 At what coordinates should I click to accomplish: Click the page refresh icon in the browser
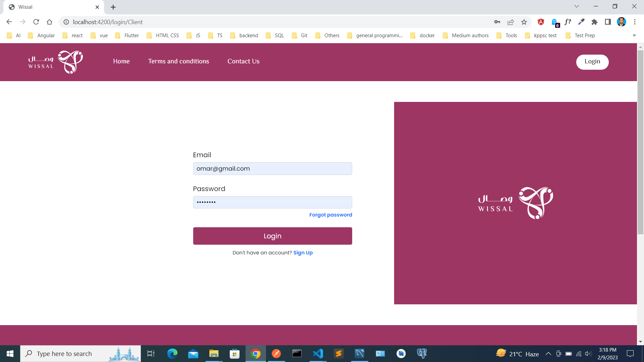(x=37, y=22)
